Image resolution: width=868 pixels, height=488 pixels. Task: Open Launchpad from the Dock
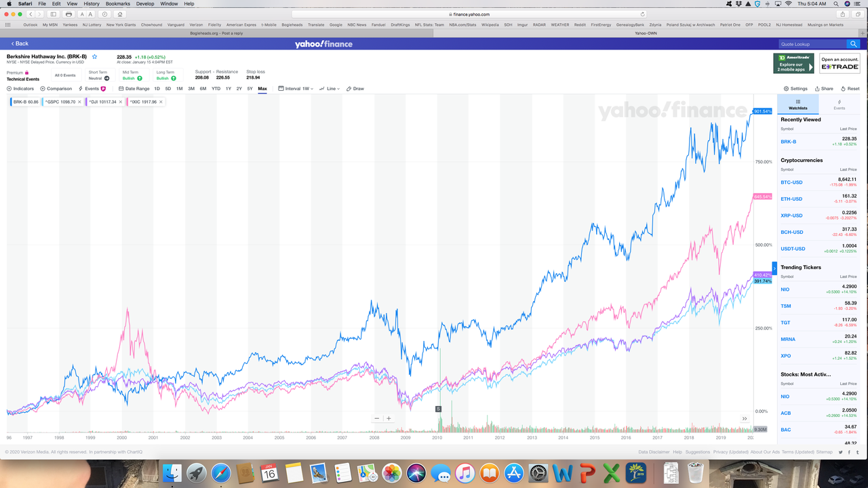pyautogui.click(x=197, y=472)
